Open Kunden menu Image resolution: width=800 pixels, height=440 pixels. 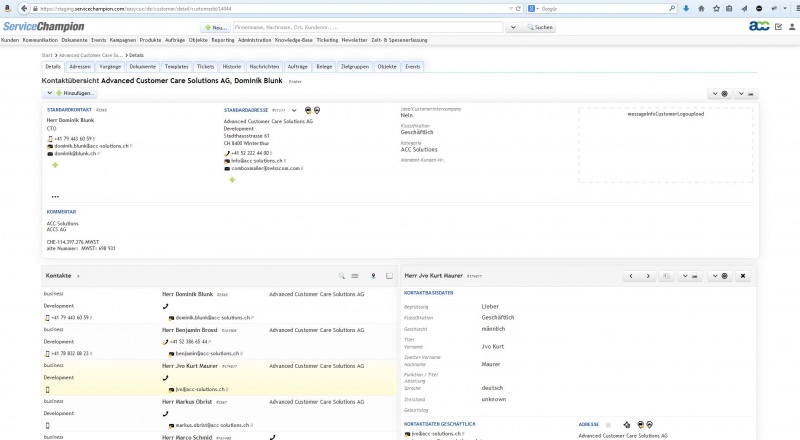10,40
